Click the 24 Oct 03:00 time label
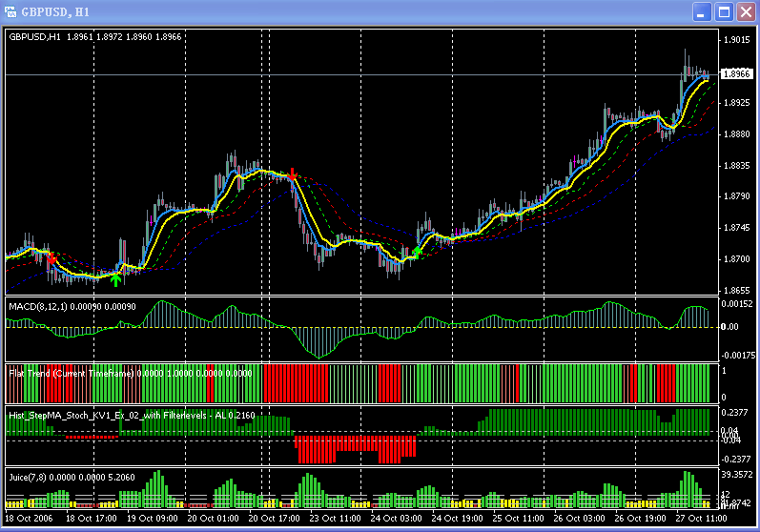The image size is (760, 532). tap(397, 519)
